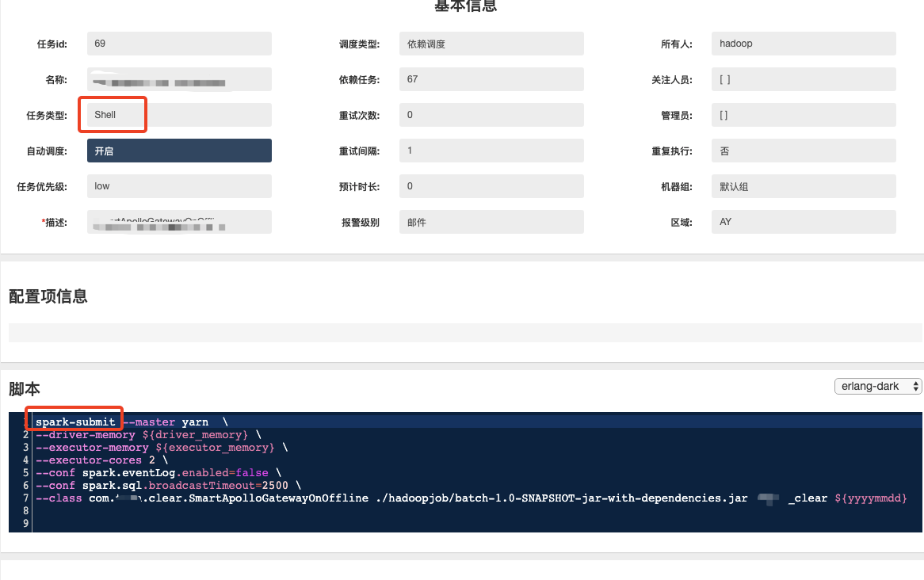Click the 机器组 field showing 默认组
Screen dimensions: 924x580
tap(804, 186)
